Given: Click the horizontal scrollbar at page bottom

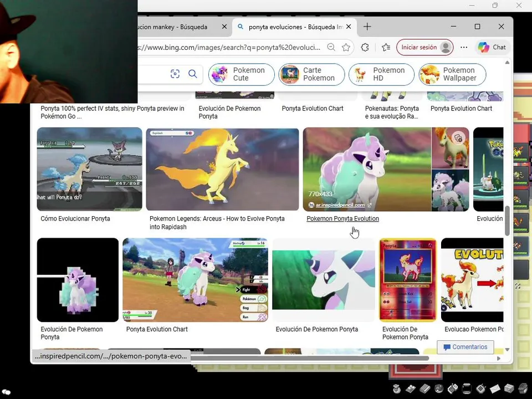Looking at the screenshot, I should (310, 358).
